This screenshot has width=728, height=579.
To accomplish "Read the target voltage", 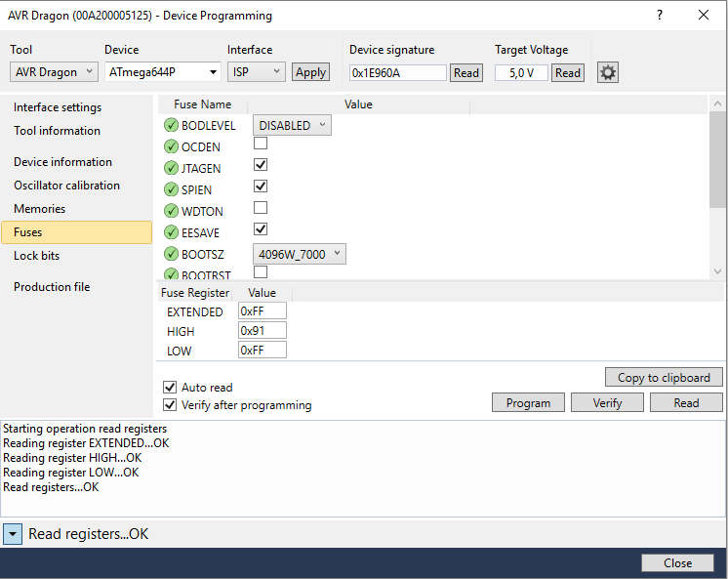I will click(567, 72).
